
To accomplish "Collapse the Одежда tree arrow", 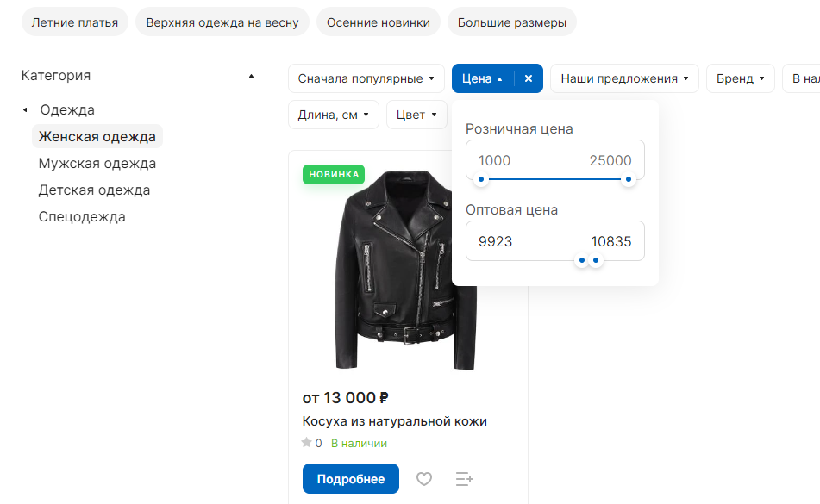I will pyautogui.click(x=25, y=109).
